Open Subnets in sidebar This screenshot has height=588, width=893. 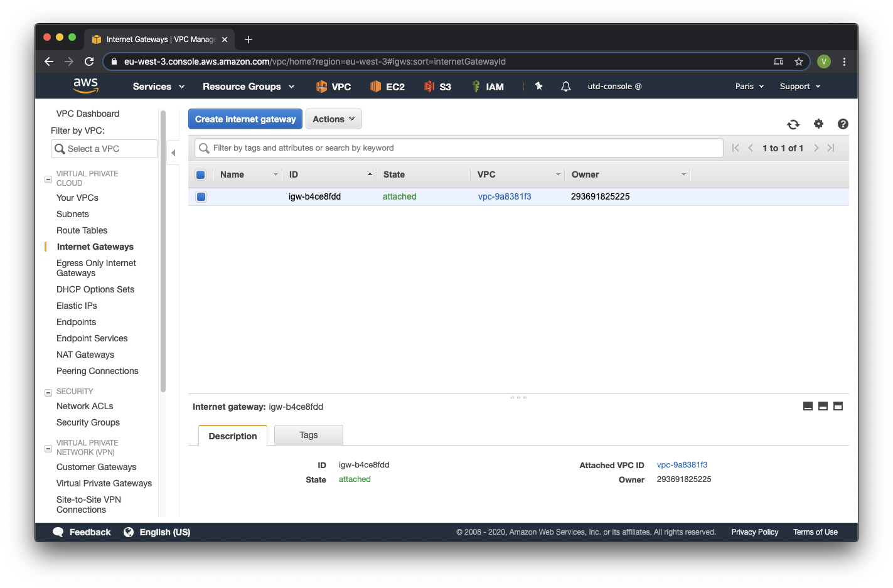[73, 214]
